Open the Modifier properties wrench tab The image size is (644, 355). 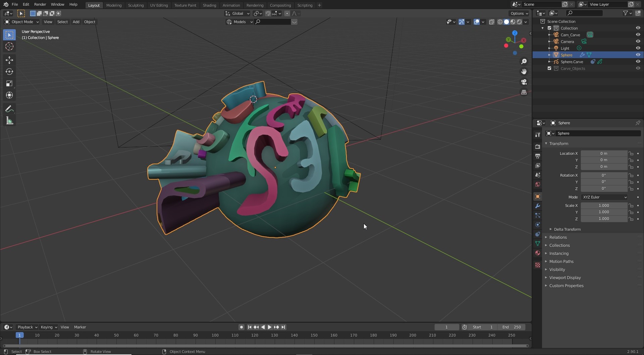pyautogui.click(x=538, y=206)
